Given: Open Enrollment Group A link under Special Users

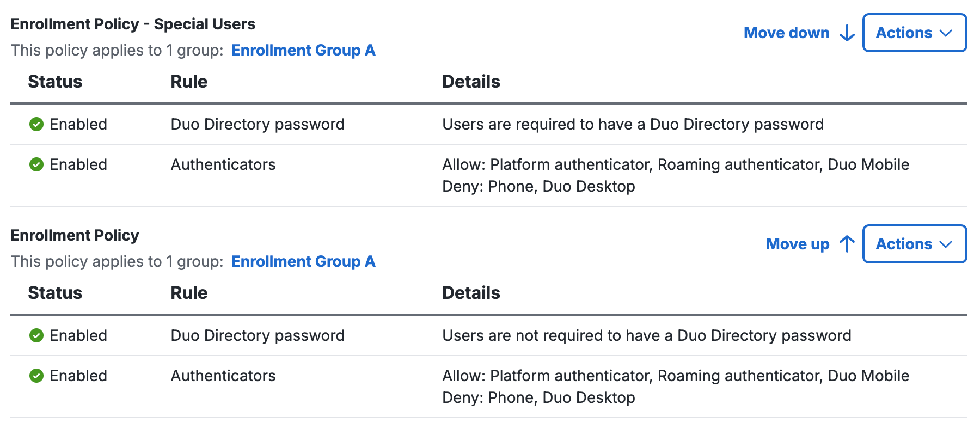Looking at the screenshot, I should [x=303, y=51].
